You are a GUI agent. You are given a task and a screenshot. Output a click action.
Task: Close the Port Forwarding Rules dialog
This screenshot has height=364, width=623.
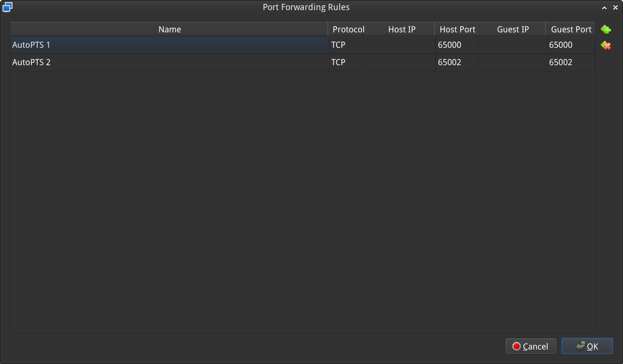point(615,8)
